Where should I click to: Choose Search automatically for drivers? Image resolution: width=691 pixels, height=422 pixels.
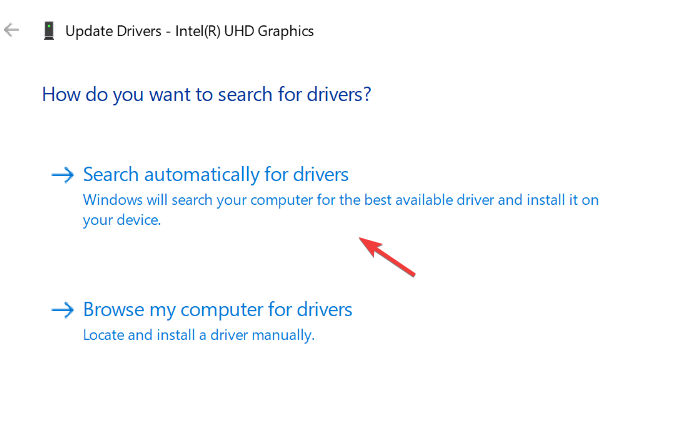tap(215, 175)
